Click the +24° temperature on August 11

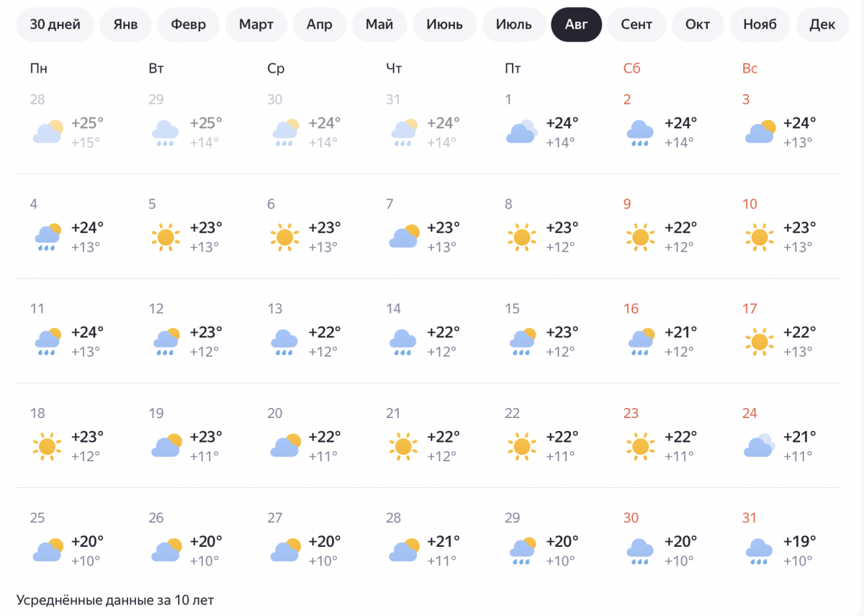[88, 332]
